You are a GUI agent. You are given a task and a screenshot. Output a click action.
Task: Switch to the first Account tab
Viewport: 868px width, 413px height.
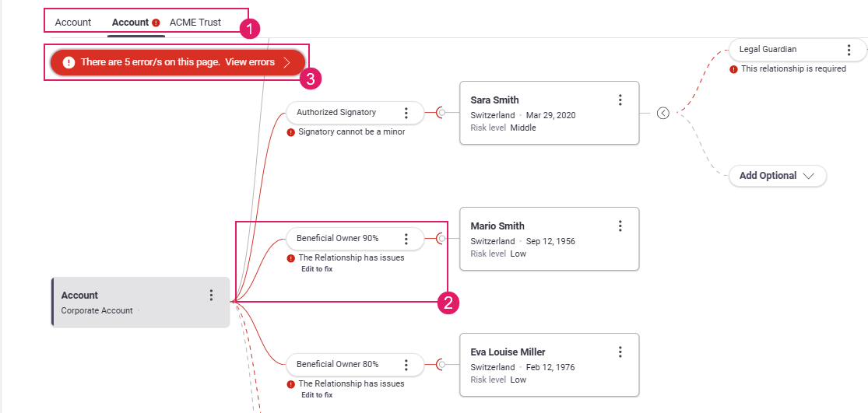pos(73,23)
